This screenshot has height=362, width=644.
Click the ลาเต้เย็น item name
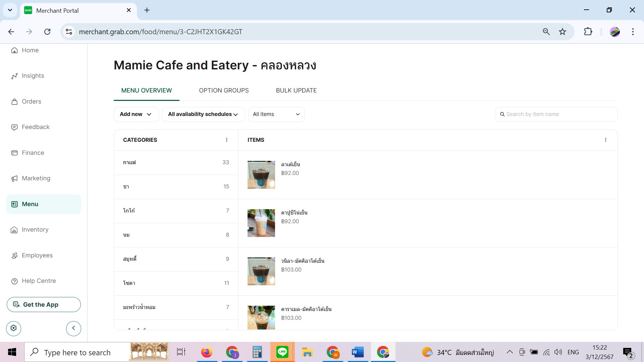(290, 164)
